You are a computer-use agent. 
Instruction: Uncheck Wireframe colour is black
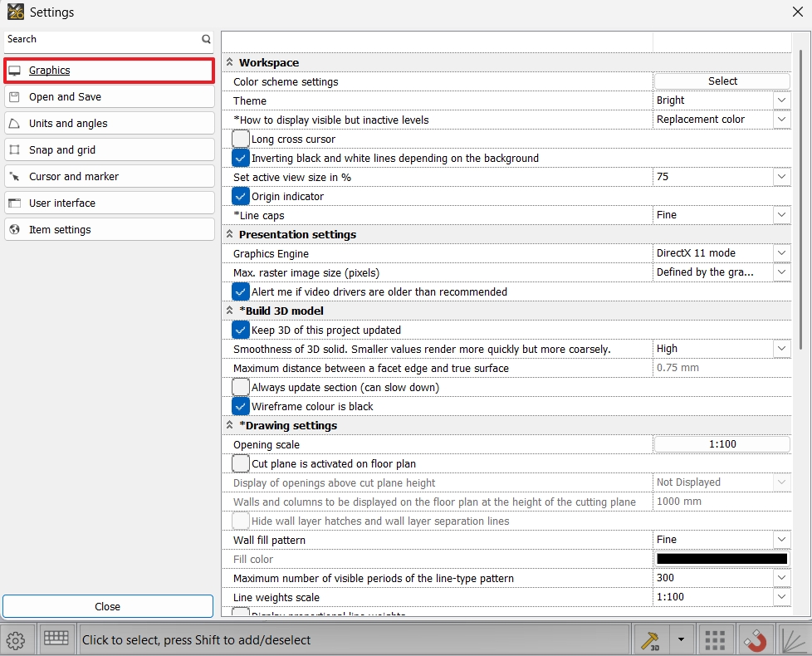pos(241,407)
